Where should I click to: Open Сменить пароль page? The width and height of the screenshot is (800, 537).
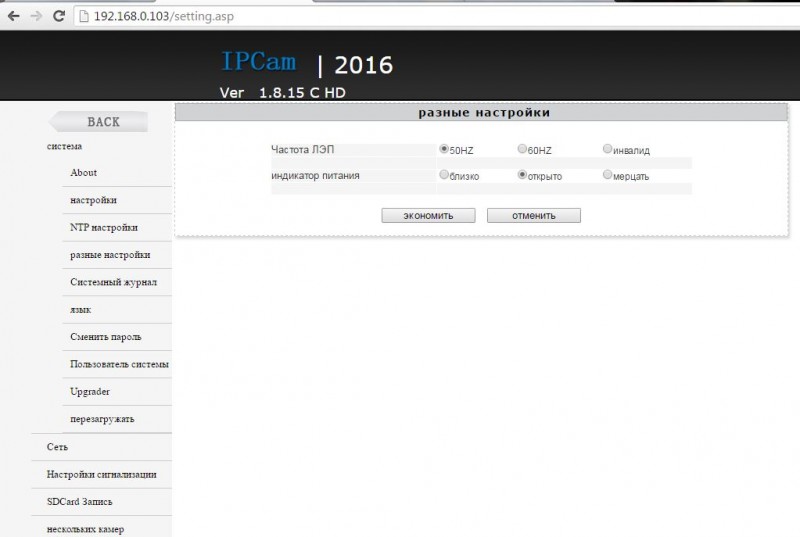point(106,337)
